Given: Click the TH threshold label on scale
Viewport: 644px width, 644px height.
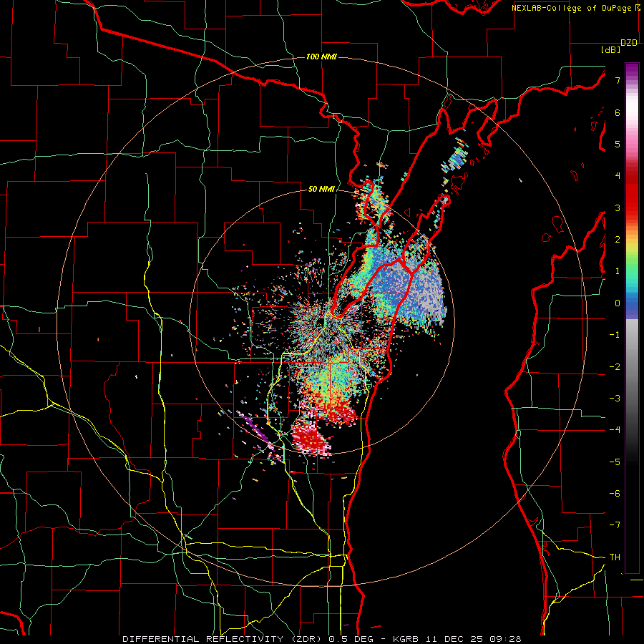Looking at the screenshot, I should click(x=615, y=557).
